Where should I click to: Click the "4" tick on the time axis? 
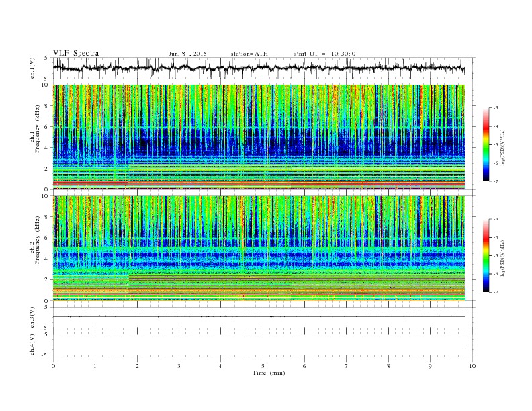click(221, 366)
